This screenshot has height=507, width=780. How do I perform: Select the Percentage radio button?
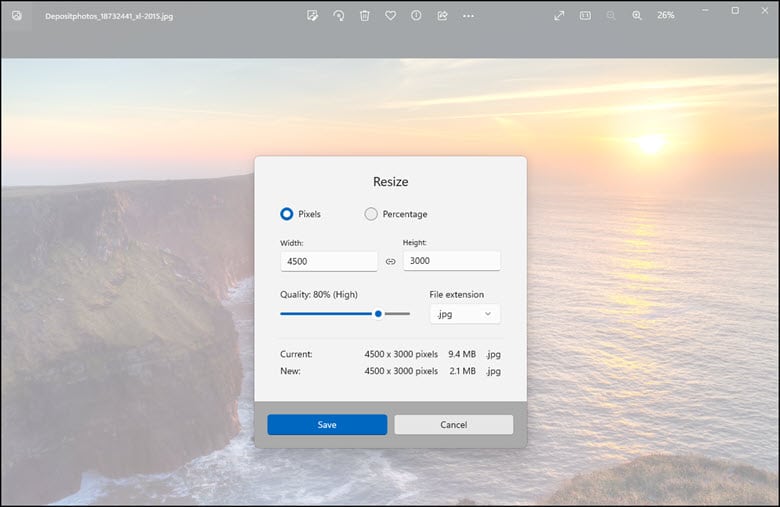tap(371, 214)
